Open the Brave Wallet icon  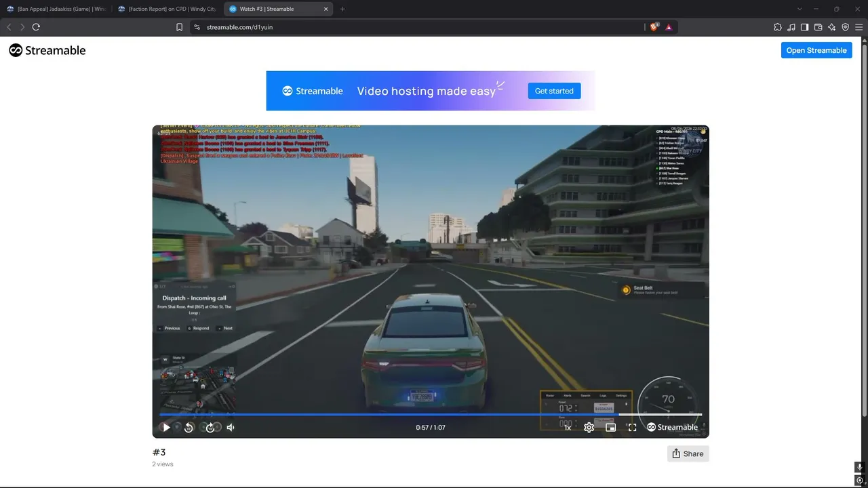point(818,27)
